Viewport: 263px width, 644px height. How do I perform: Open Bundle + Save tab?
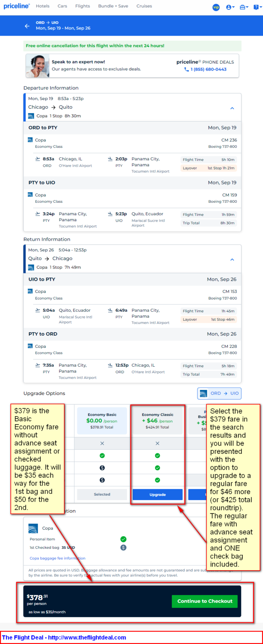click(113, 6)
